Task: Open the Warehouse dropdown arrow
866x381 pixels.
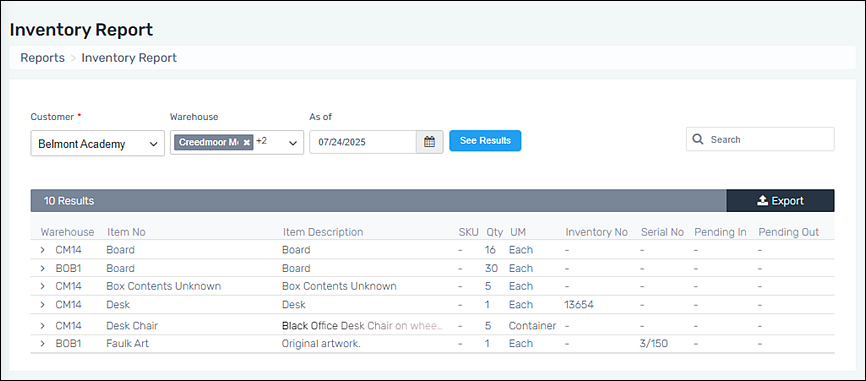Action: click(293, 143)
